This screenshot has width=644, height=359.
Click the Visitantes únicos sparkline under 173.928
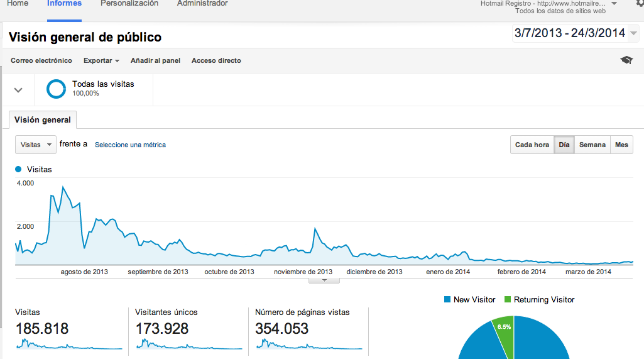[189, 344]
